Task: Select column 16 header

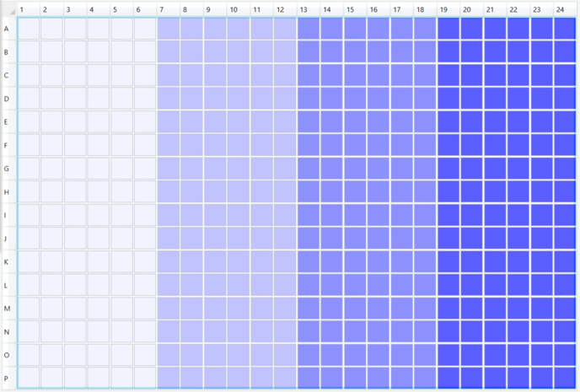Action: pos(378,9)
